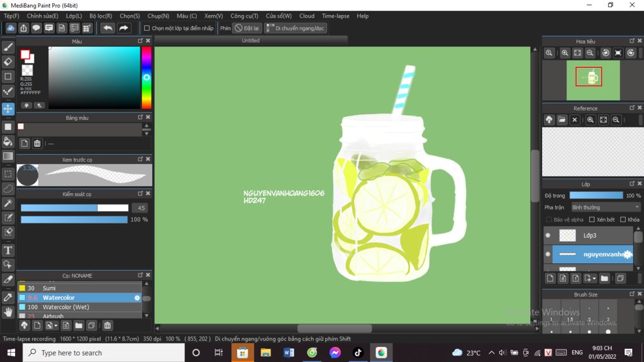The width and height of the screenshot is (644, 362).
Task: Hide the Lớp3 layer
Action: tap(548, 235)
